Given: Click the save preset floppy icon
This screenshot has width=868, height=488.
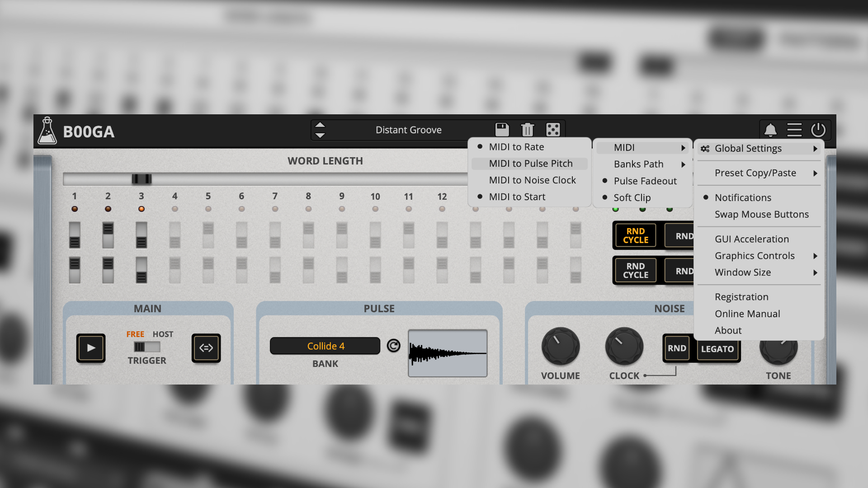Looking at the screenshot, I should click(502, 130).
